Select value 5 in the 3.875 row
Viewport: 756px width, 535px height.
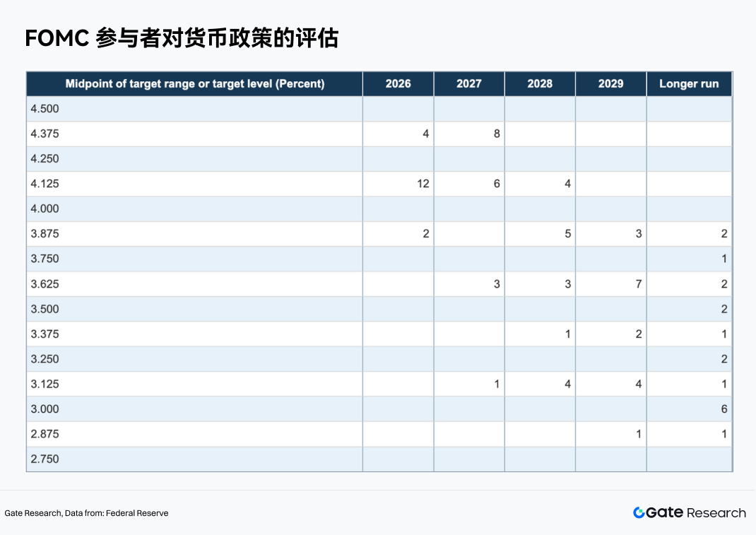click(x=567, y=234)
